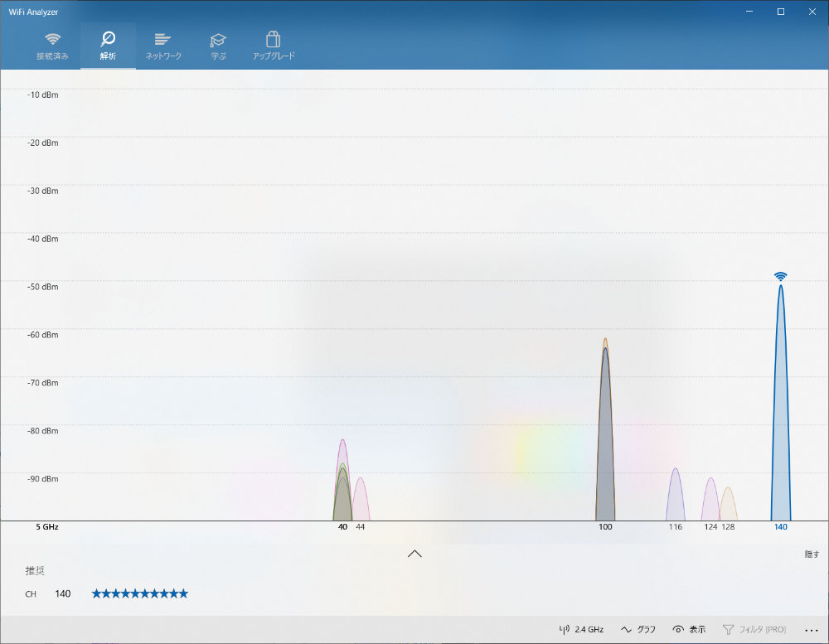
Task: Click the WiFi connected icon above channel 140
Action: (780, 276)
